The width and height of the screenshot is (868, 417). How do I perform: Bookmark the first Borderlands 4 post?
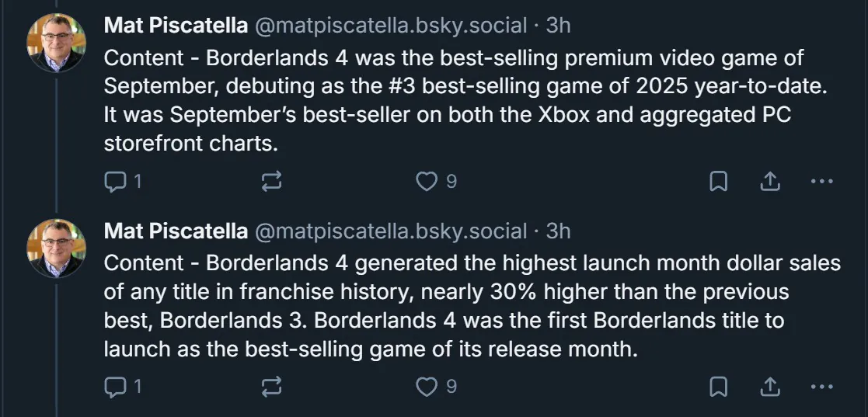tap(719, 182)
